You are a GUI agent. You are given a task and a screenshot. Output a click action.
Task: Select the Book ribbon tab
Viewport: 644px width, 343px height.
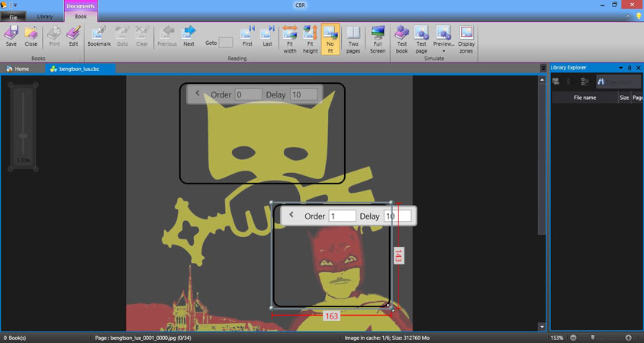click(x=81, y=17)
